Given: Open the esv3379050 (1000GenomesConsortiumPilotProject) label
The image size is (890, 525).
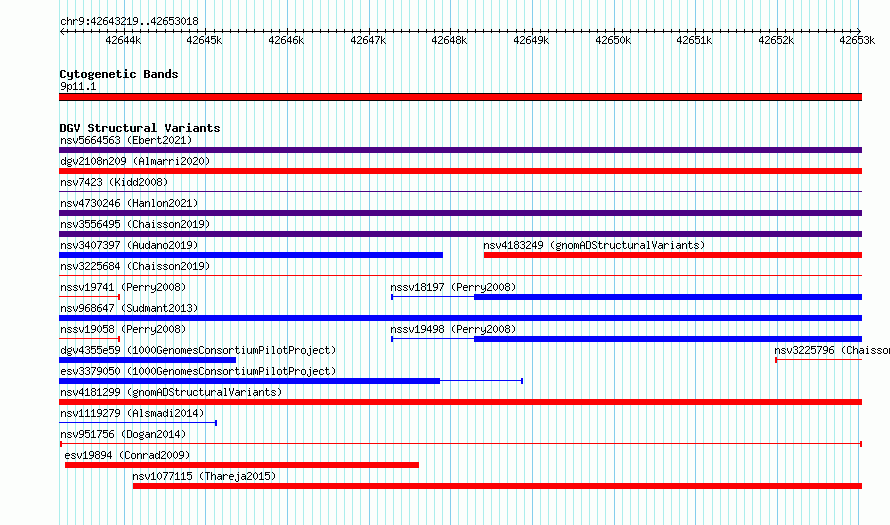Looking at the screenshot, I should (198, 371).
